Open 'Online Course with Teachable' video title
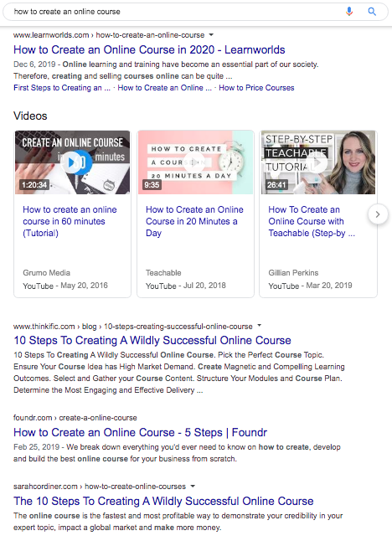Screen dimensions: 392x541 312,221
